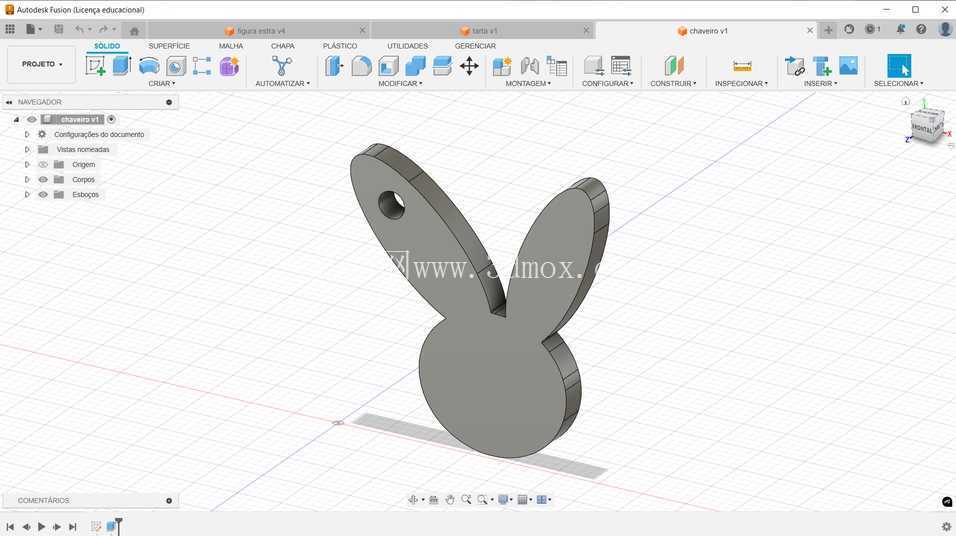Click the New Component icon
This screenshot has height=536, width=956.
(502, 66)
